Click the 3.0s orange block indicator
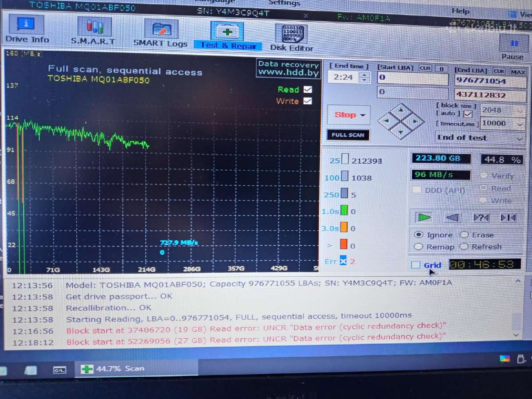The width and height of the screenshot is (532, 399). pyautogui.click(x=344, y=227)
